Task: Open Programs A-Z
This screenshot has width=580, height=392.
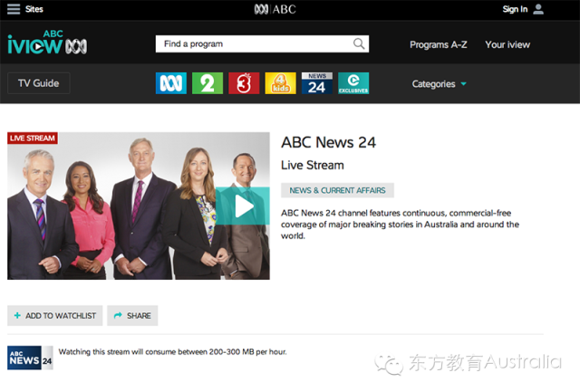Action: tap(438, 44)
